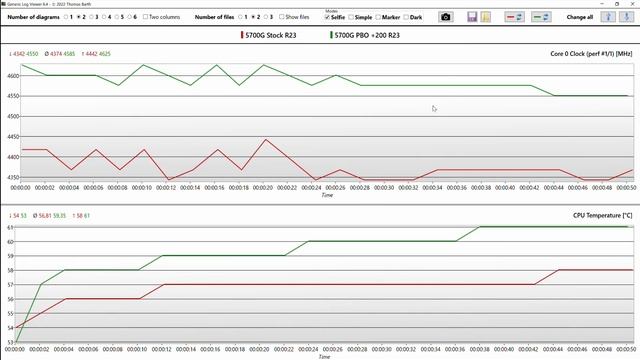This screenshot has height=360, width=640.
Task: Click the Change all up arrow button
Action: tap(608, 17)
